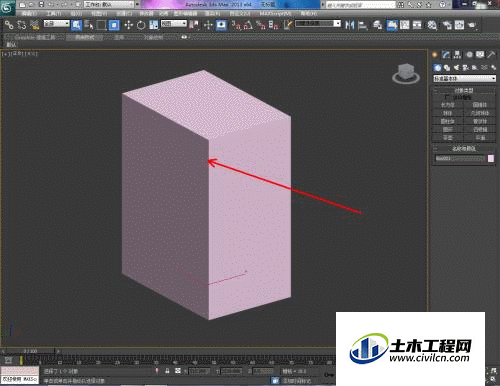Activate the Select and Scale tool
Viewport: 500px width, 386px height.
(x=153, y=25)
